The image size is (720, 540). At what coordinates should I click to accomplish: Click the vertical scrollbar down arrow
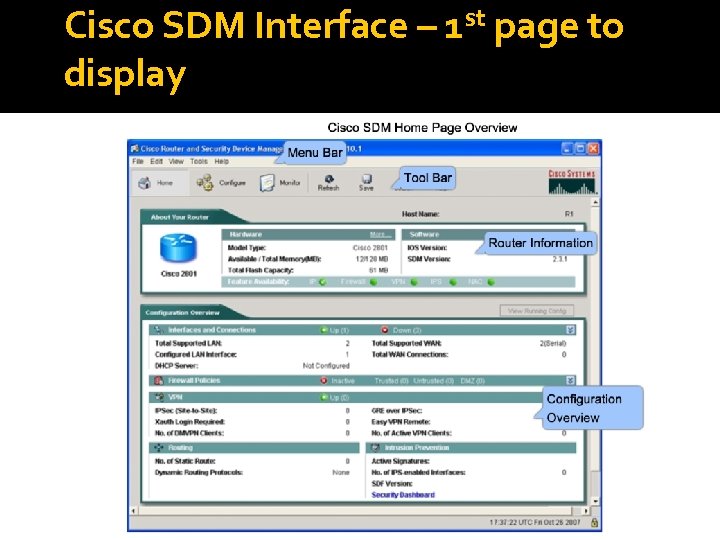click(595, 501)
